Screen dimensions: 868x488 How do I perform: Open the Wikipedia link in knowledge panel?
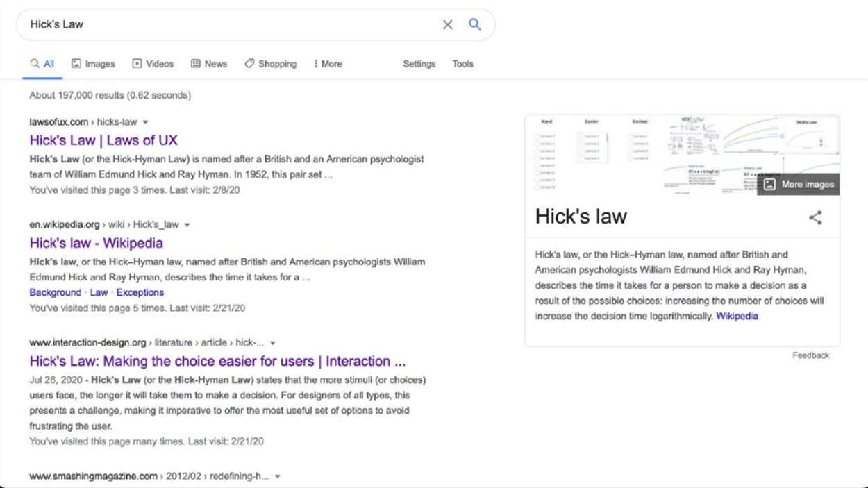point(737,316)
